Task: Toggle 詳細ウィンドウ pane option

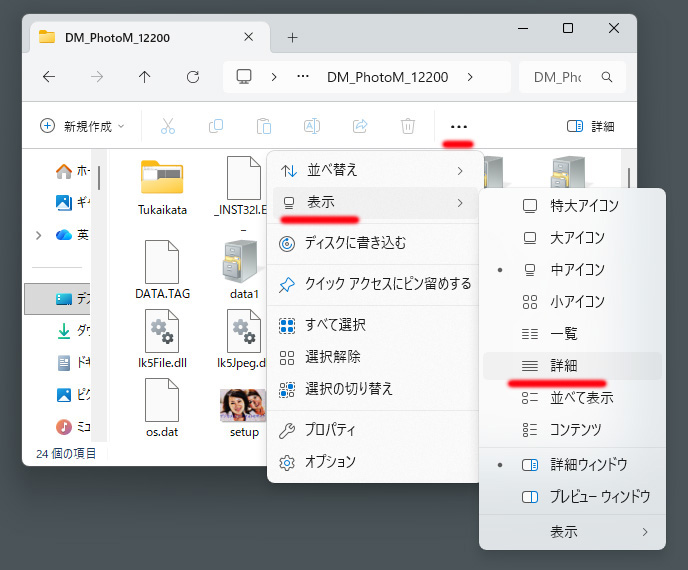Action: pyautogui.click(x=588, y=464)
